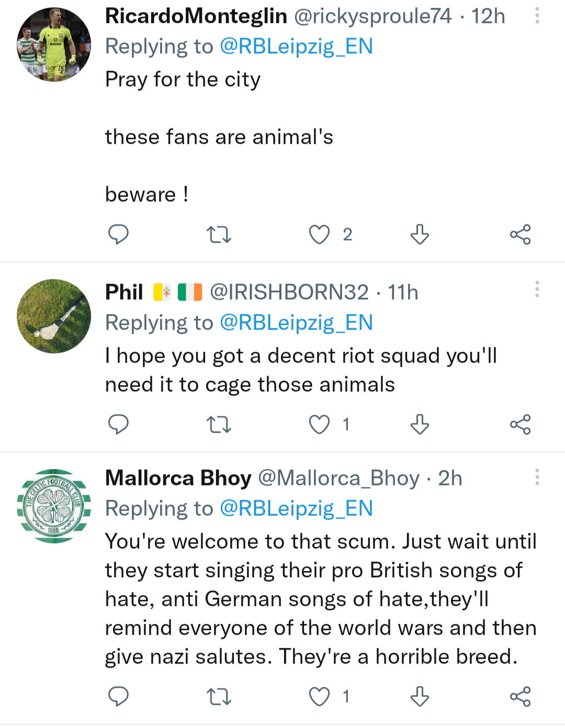Like Mallorca Bhoy's tweet
Screen dimensions: 565x728
319,697
